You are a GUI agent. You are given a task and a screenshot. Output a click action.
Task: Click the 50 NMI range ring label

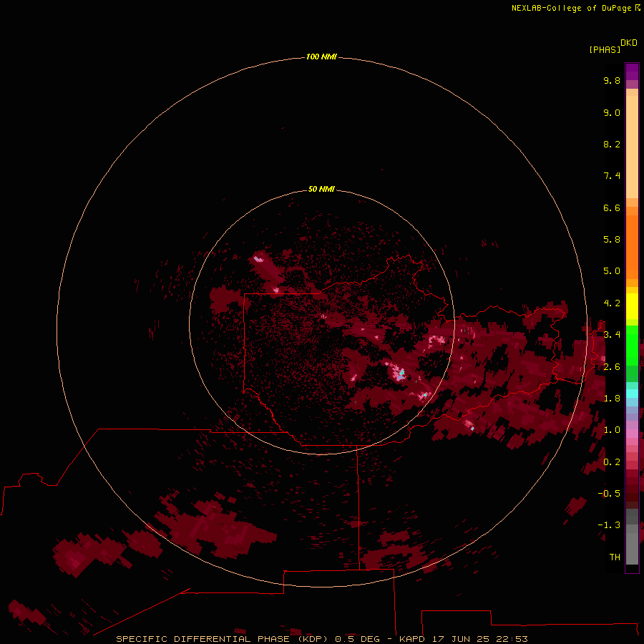tap(321, 189)
